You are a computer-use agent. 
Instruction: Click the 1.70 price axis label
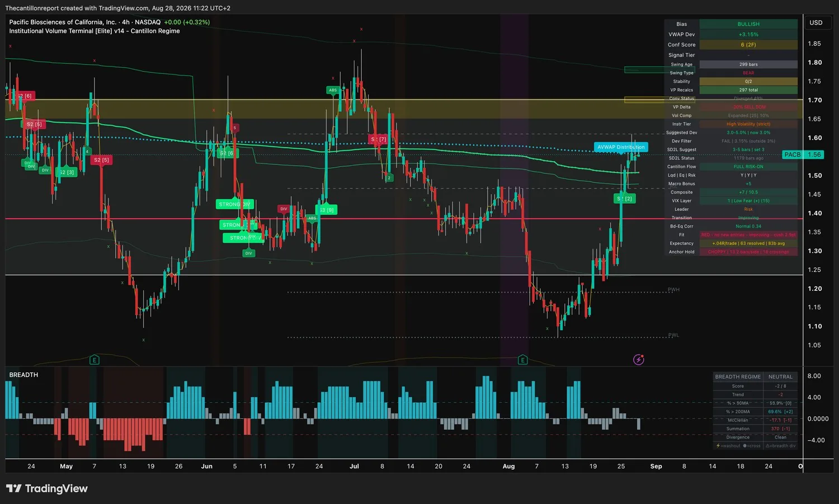(x=814, y=100)
